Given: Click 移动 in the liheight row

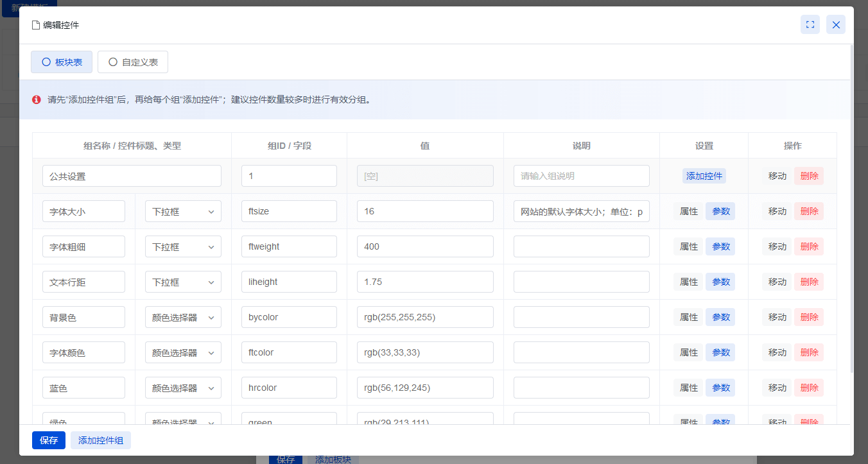Looking at the screenshot, I should tap(777, 282).
